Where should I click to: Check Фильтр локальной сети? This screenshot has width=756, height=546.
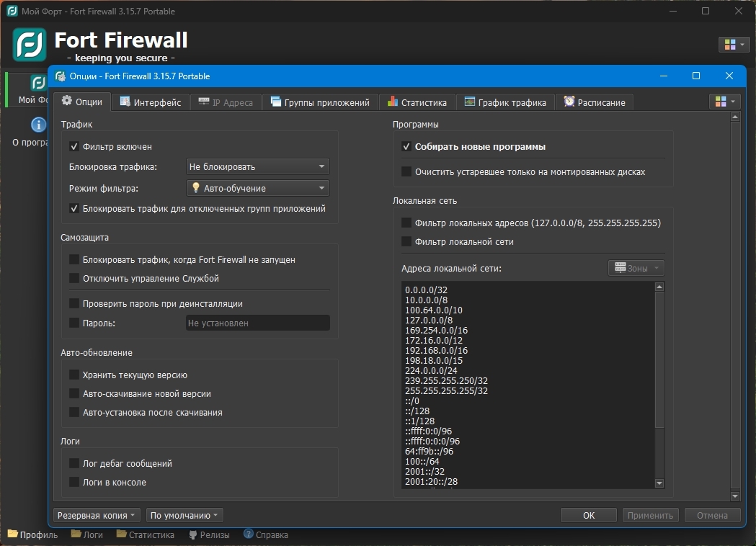[406, 241]
